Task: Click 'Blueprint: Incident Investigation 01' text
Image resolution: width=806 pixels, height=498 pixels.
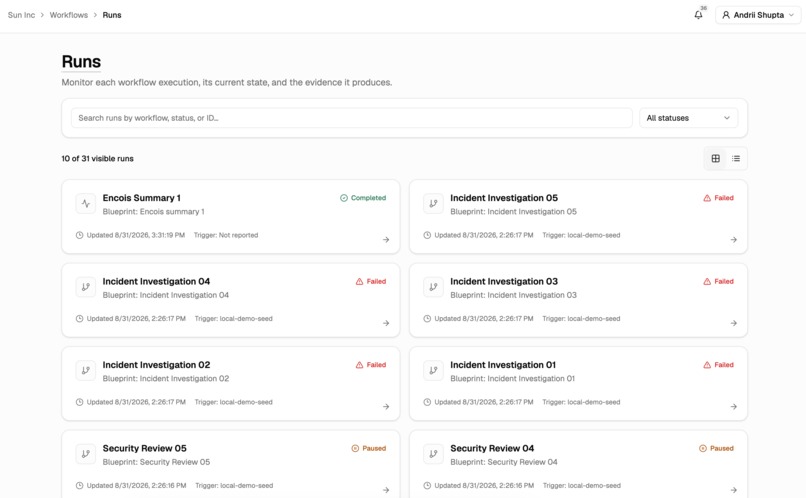Action: [512, 379]
